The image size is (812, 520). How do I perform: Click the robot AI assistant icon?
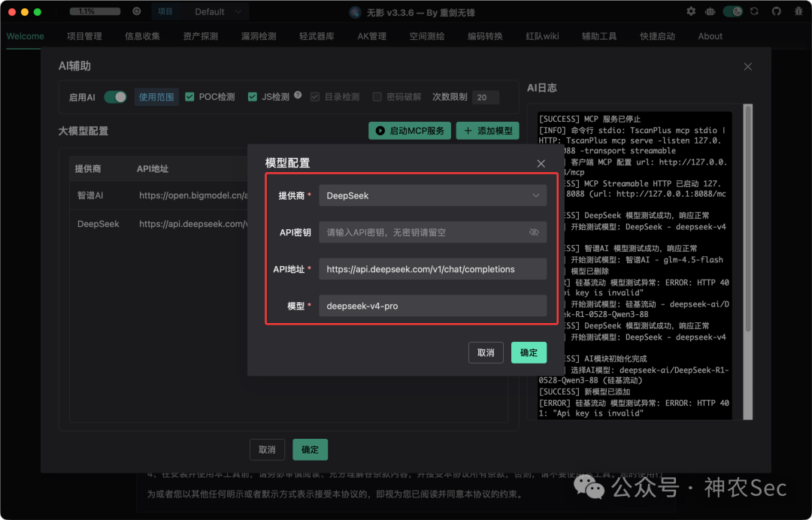click(710, 11)
